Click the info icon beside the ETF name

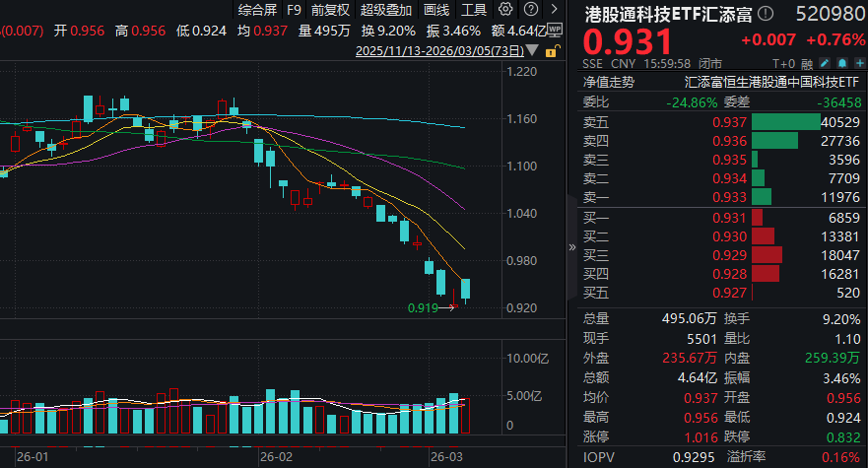[x=768, y=14]
